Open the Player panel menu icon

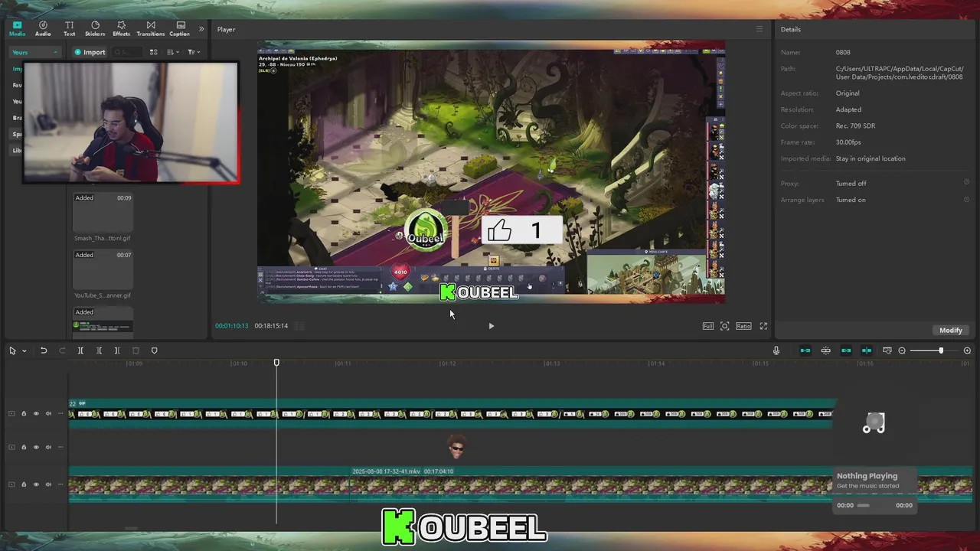point(759,29)
